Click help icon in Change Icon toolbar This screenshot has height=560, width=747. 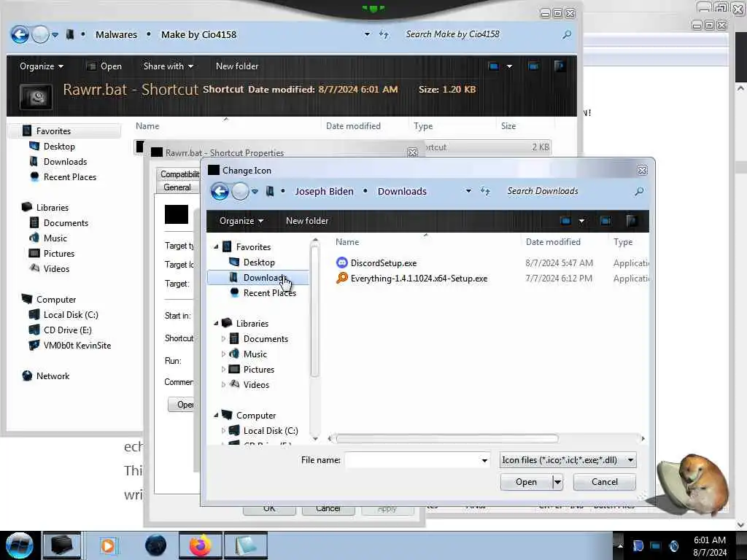[631, 221]
